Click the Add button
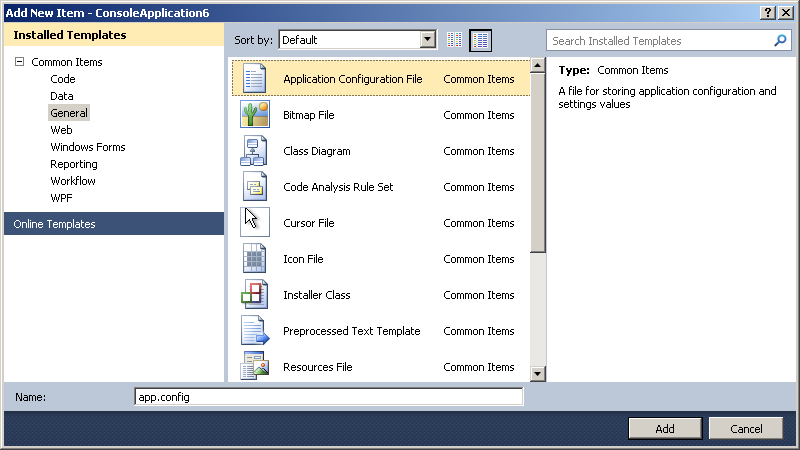The image size is (800, 450). click(664, 428)
